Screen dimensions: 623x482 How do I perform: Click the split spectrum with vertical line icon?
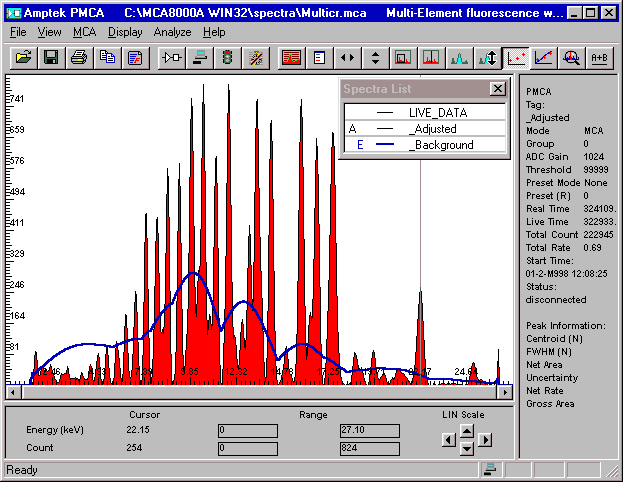[431, 58]
